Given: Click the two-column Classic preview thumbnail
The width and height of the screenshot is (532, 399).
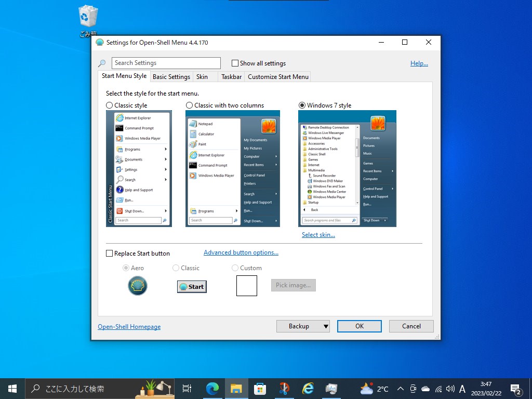Looking at the screenshot, I should click(x=233, y=169).
